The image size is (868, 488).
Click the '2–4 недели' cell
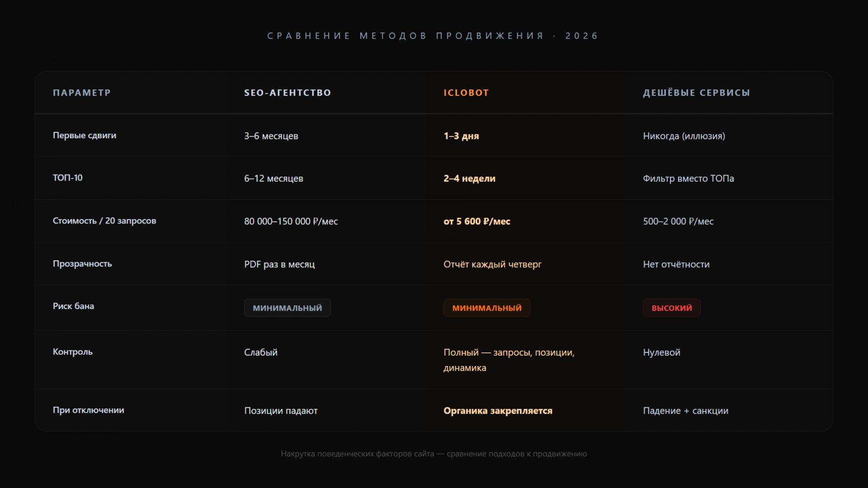[x=469, y=178]
